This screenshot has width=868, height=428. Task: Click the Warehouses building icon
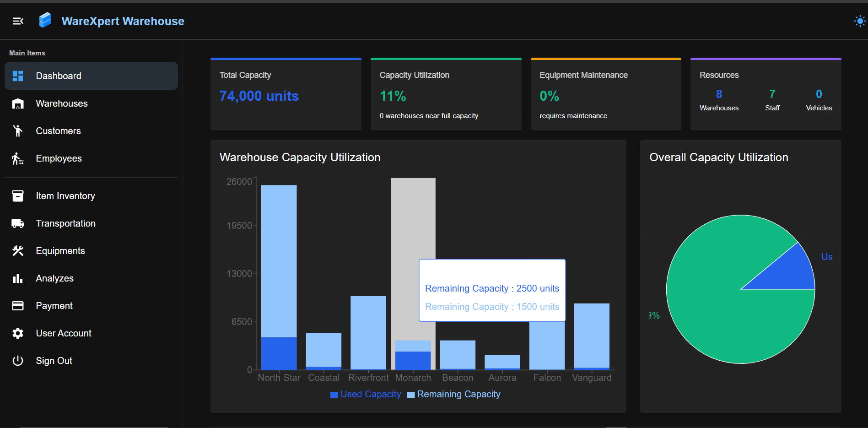tap(18, 104)
